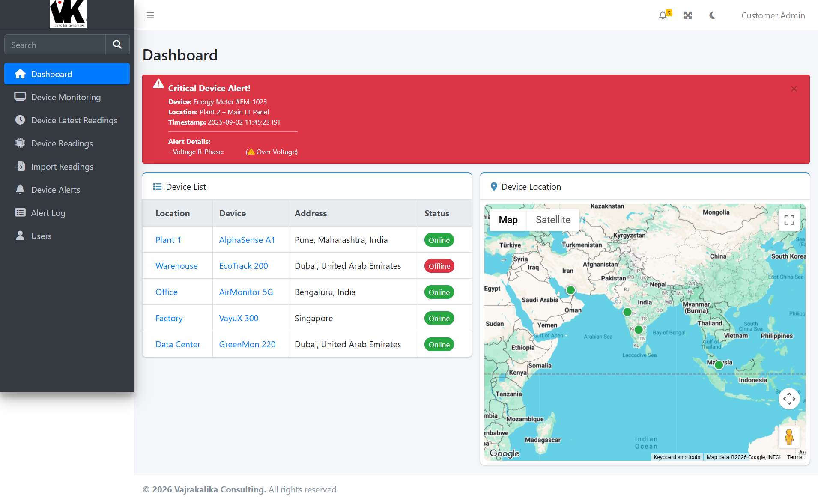Click the Google logo on the map

[505, 453]
